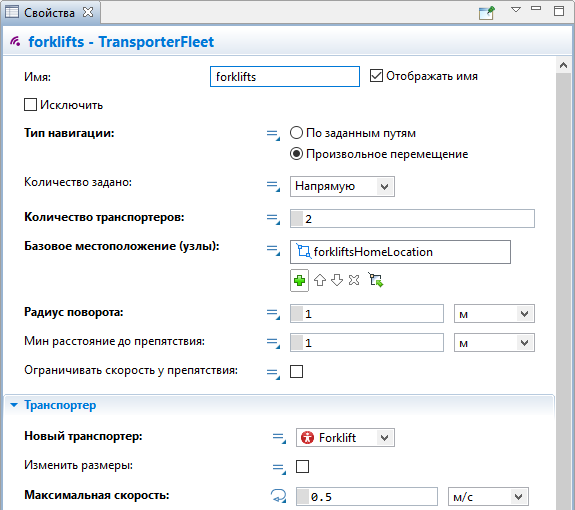
Task: Click the Имя input field
Action: tap(285, 77)
